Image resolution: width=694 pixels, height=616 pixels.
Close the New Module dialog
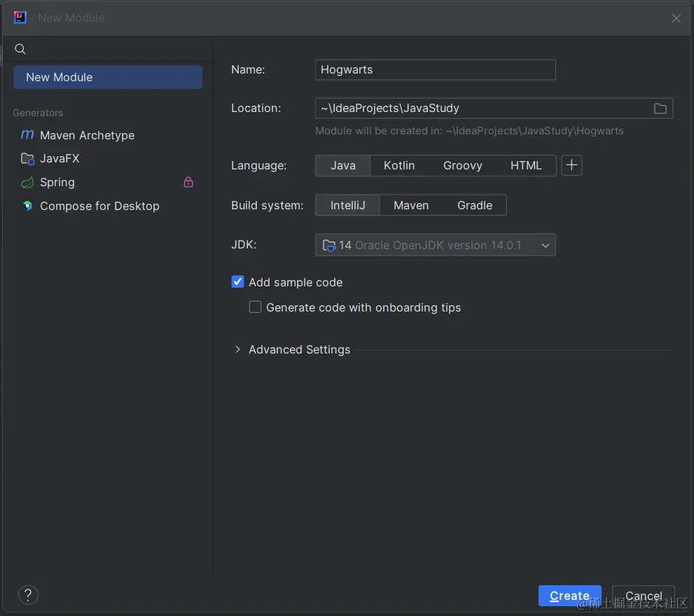pyautogui.click(x=676, y=18)
